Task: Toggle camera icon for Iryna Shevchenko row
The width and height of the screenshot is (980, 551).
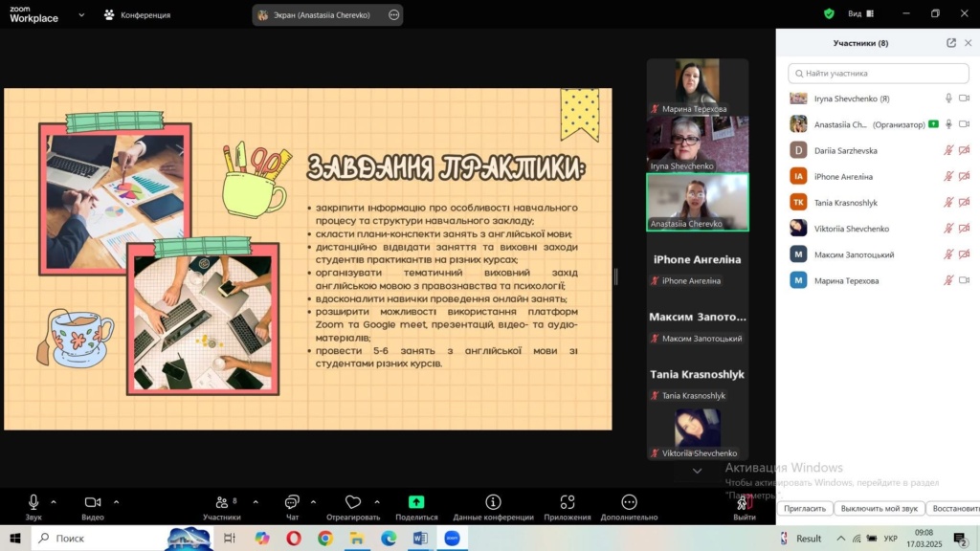Action: pyautogui.click(x=965, y=99)
